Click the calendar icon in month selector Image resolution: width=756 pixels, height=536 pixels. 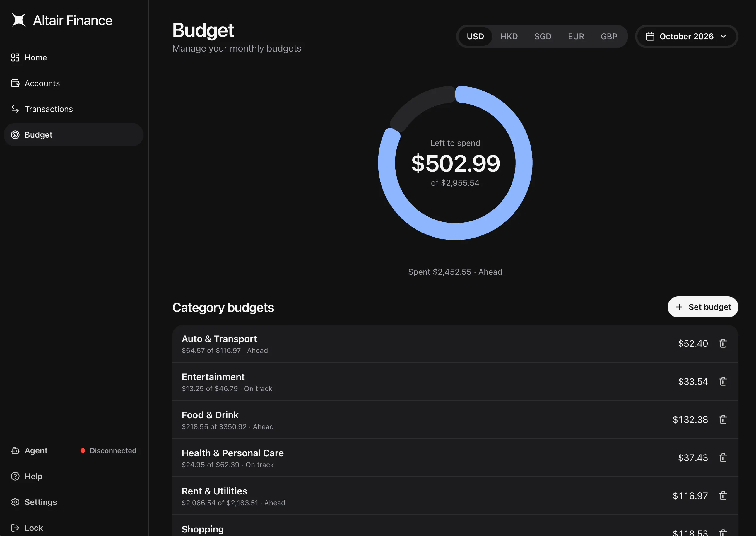[650, 36]
